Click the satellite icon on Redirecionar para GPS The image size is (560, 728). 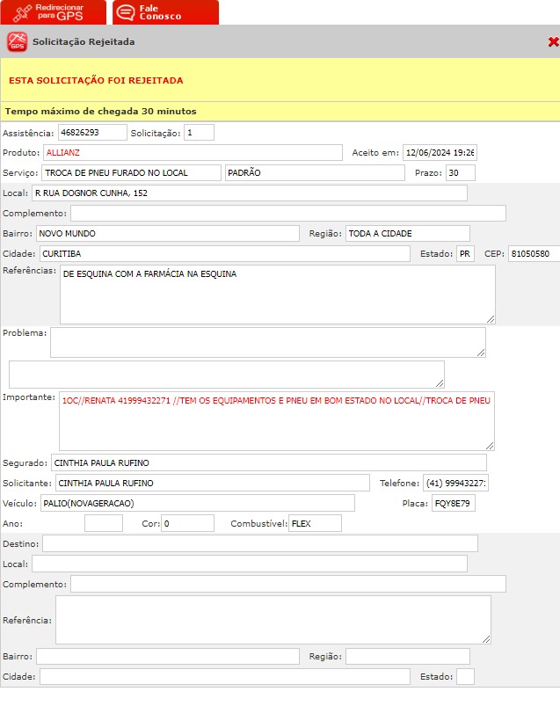point(23,12)
